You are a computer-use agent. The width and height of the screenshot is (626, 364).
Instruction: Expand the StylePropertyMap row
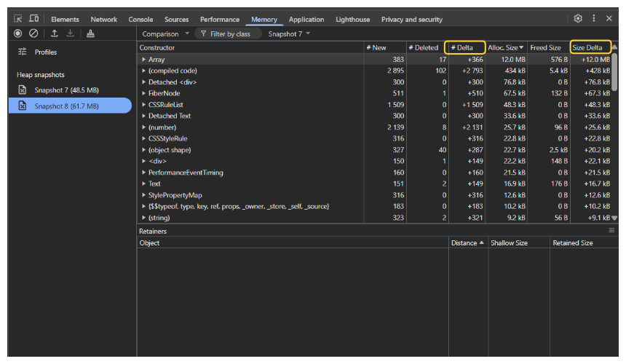click(x=143, y=195)
